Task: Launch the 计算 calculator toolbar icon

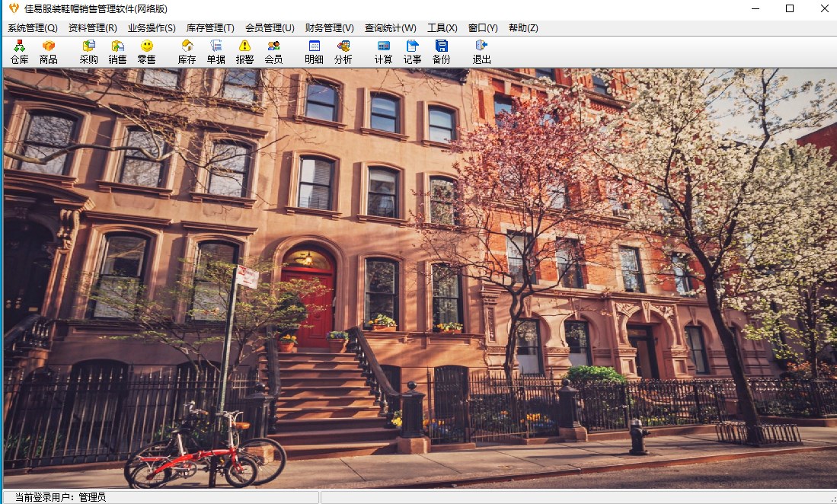Action: (x=383, y=52)
